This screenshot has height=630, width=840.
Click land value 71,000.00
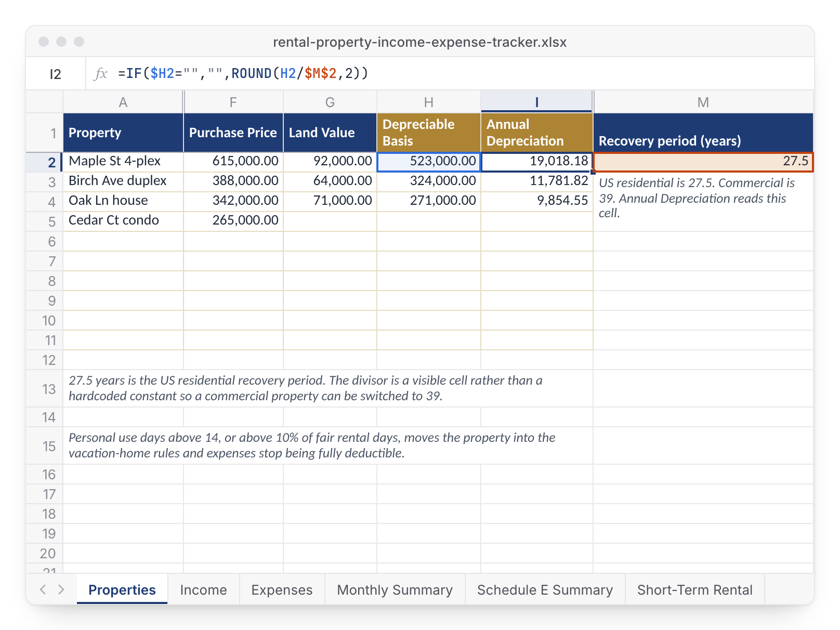330,201
